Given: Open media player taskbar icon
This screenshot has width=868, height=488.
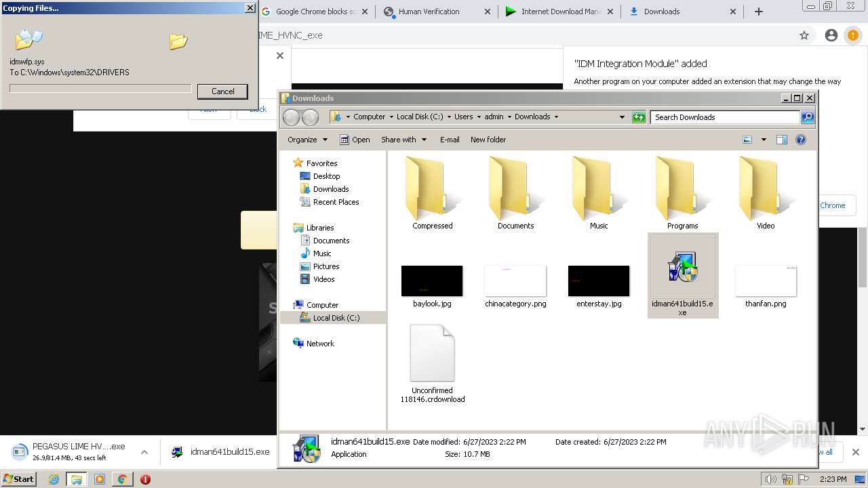Looking at the screenshot, I should (100, 479).
